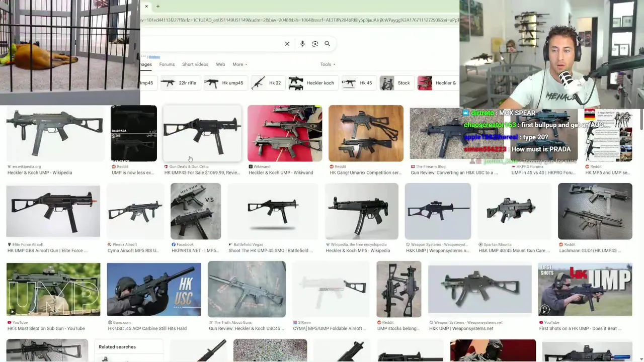Click the 'Phenix Airsoft' source label

pos(125,245)
